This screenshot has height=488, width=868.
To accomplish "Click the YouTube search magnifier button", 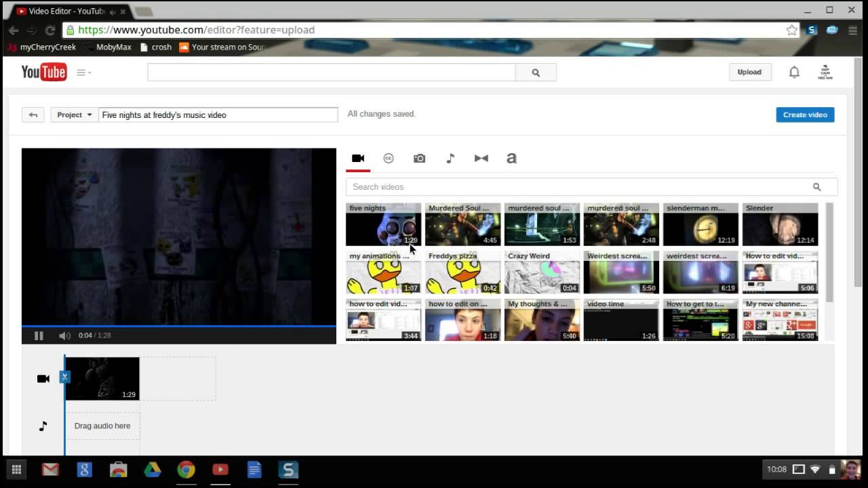I will [536, 73].
